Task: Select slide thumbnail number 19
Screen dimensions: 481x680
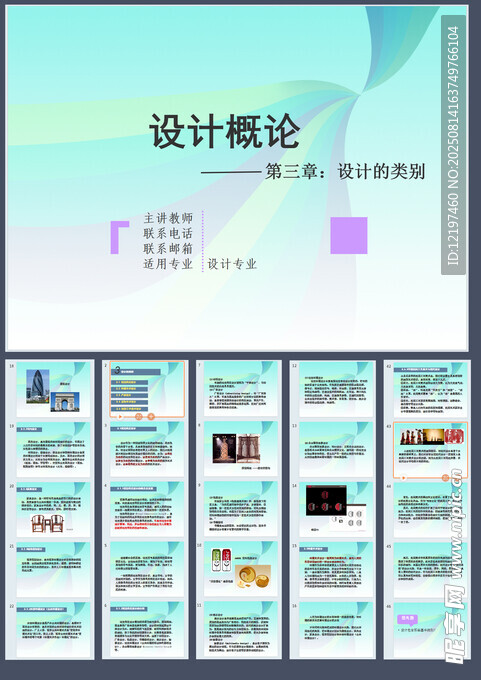Action: point(53,450)
